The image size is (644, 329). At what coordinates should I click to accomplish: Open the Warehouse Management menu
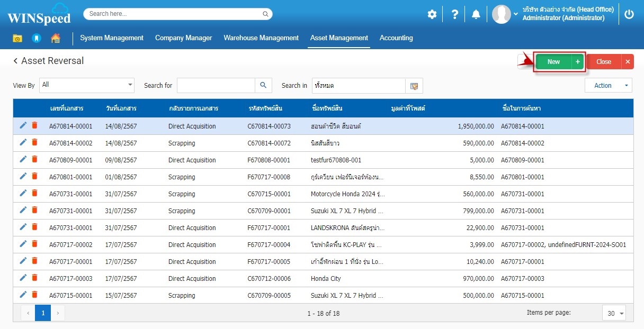[261, 38]
